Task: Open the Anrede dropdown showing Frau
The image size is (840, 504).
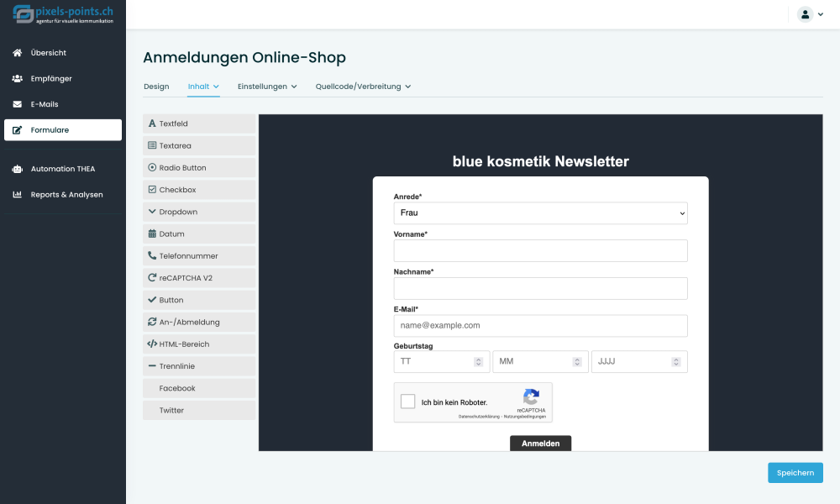Action: point(540,213)
